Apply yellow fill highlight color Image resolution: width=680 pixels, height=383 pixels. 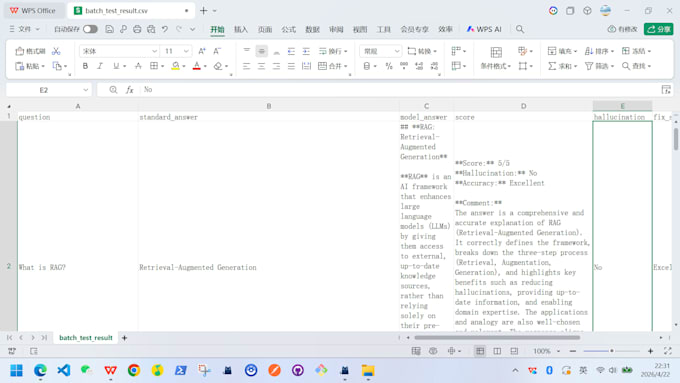tap(175, 66)
